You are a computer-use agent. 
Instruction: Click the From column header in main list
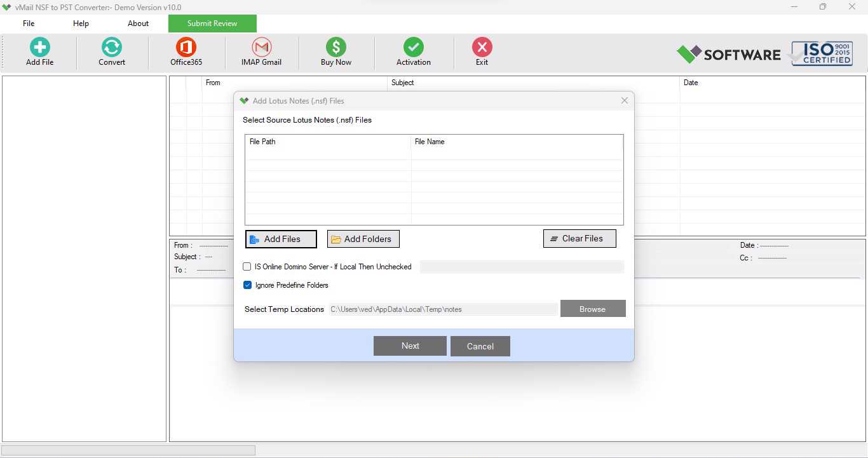point(294,83)
